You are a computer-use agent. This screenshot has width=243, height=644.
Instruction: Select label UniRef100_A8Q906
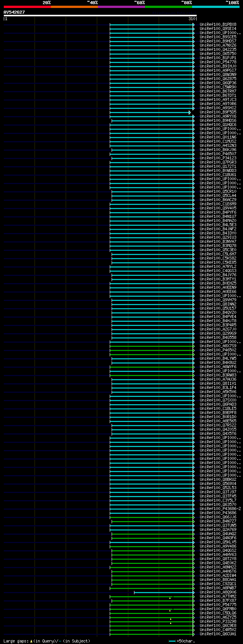[x=218, y=592]
